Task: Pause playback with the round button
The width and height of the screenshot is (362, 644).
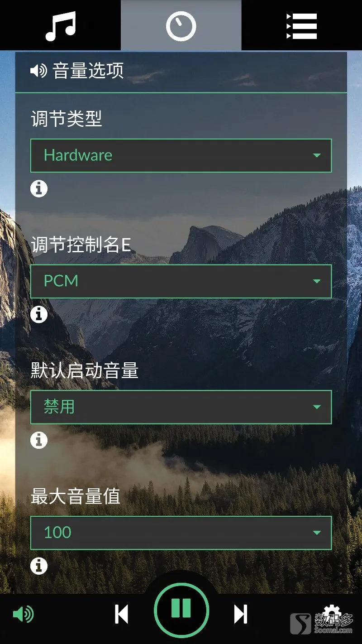Action: click(181, 610)
